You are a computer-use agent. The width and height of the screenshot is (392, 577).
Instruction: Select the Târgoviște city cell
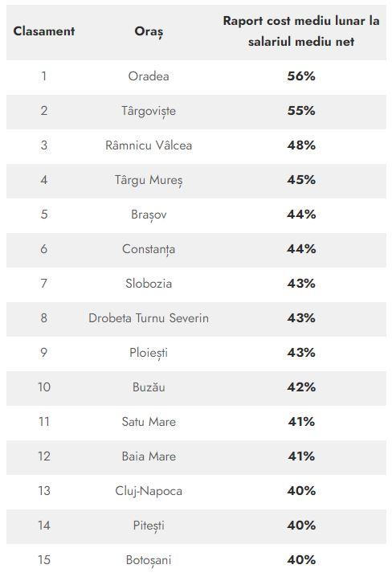149,111
